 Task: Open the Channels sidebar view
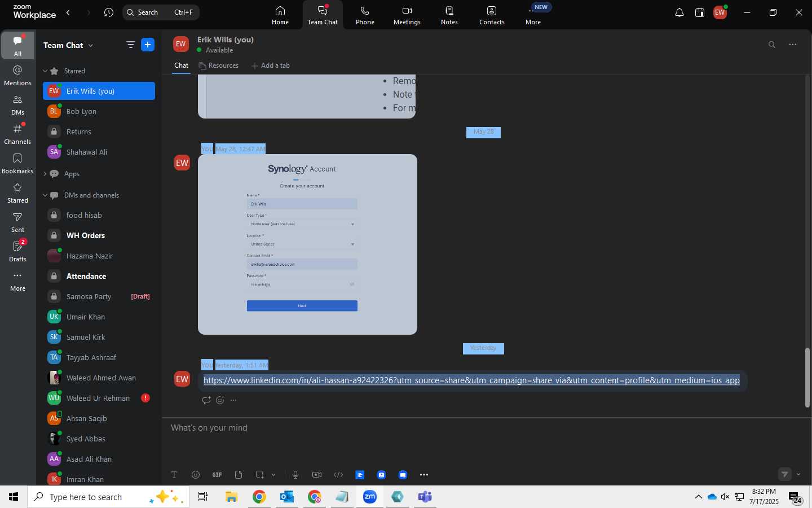[x=18, y=134]
